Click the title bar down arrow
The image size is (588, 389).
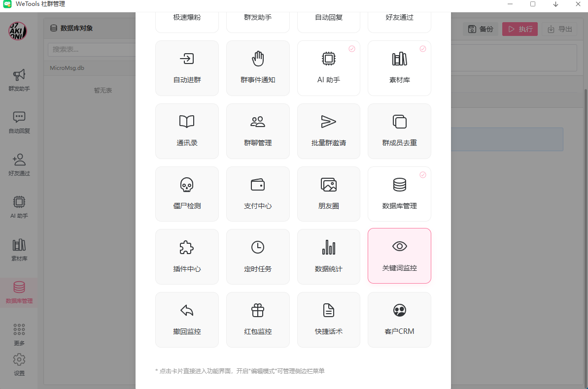click(x=555, y=4)
